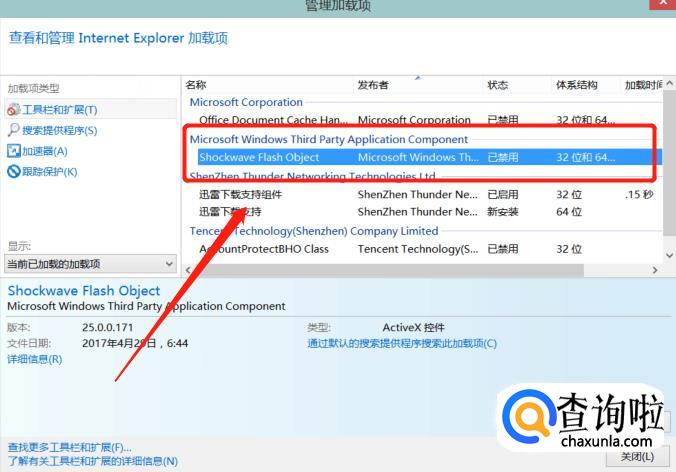Click the 已启用 status cell
The height and width of the screenshot is (472, 676).
[503, 194]
